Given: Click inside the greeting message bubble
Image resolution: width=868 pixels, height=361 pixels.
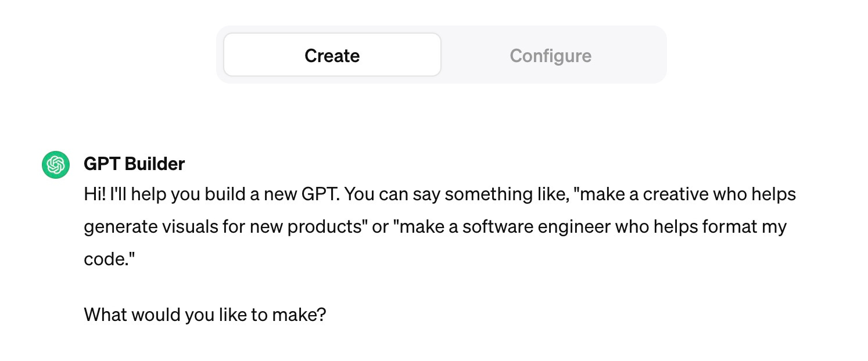Looking at the screenshot, I should [x=407, y=226].
